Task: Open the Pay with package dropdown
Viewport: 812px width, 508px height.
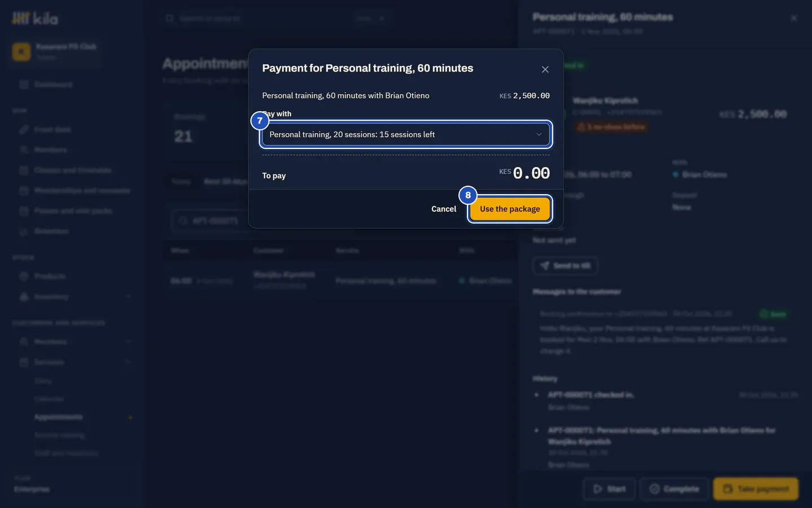Action: coord(406,134)
